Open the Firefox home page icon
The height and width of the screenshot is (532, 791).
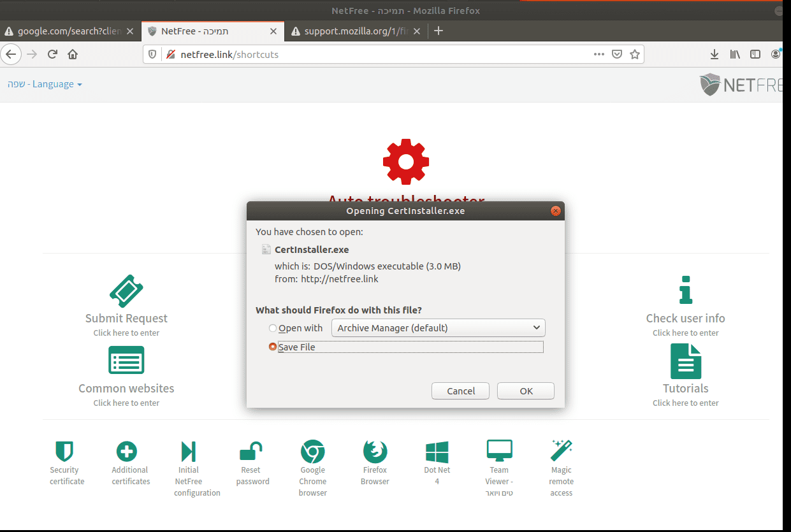pyautogui.click(x=73, y=54)
